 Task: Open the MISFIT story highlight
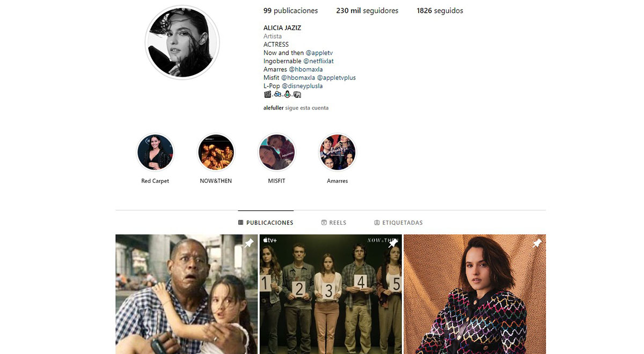(x=276, y=152)
